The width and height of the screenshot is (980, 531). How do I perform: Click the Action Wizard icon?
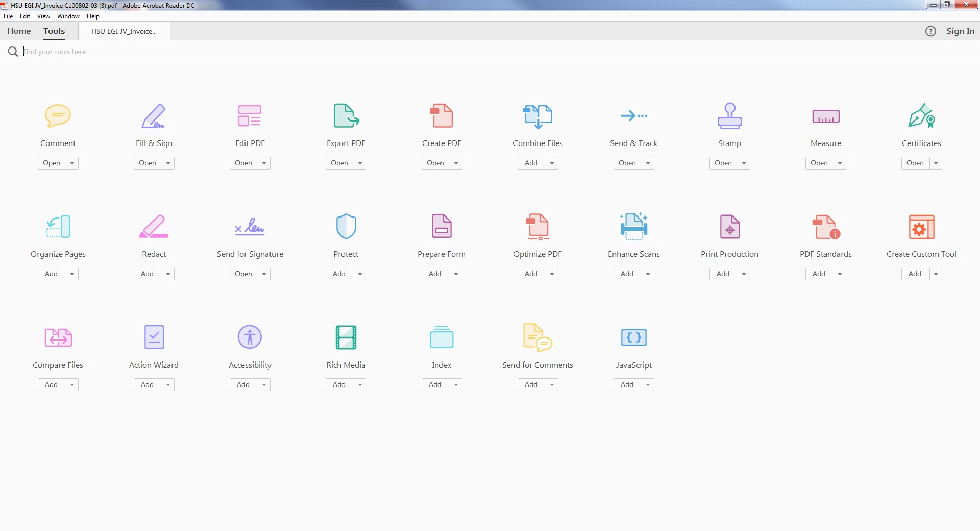tap(154, 337)
